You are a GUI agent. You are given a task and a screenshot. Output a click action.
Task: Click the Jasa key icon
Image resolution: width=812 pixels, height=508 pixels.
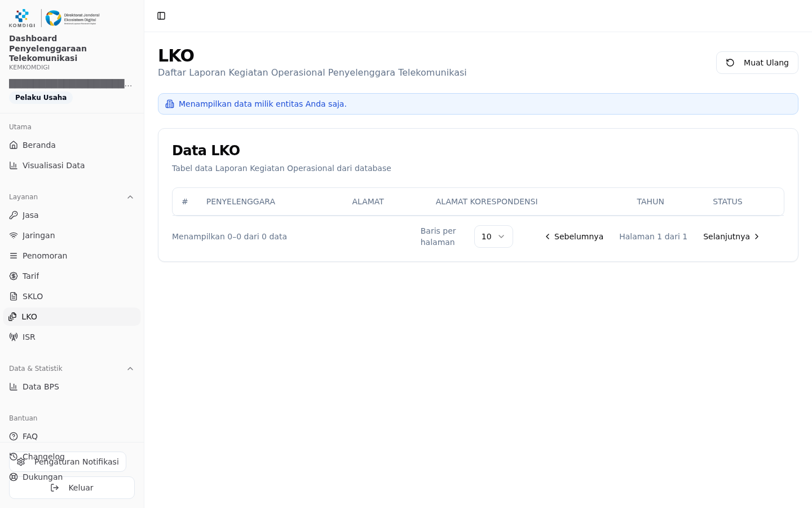click(14, 215)
